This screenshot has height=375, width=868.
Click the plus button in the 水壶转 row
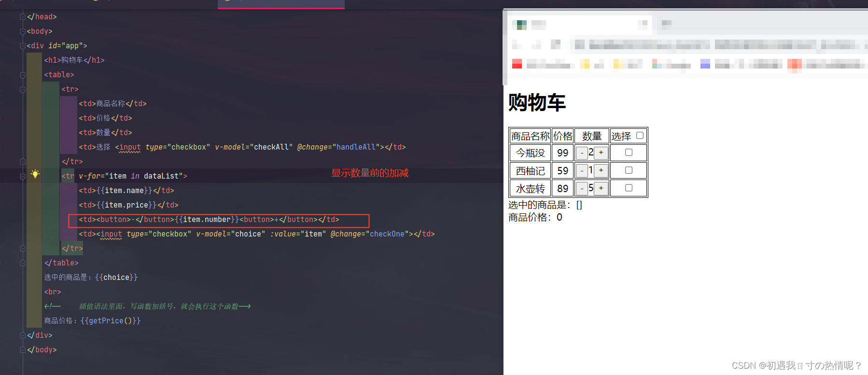(x=601, y=189)
